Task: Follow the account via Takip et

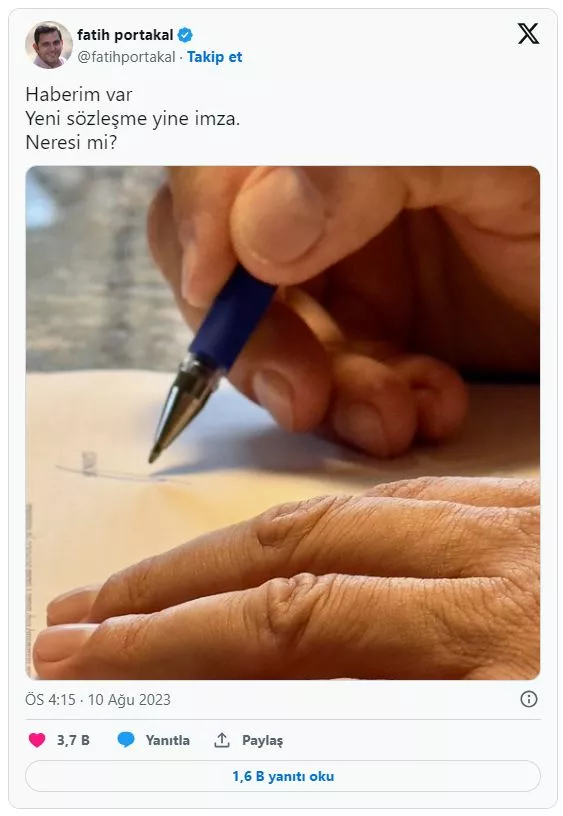Action: [x=214, y=57]
